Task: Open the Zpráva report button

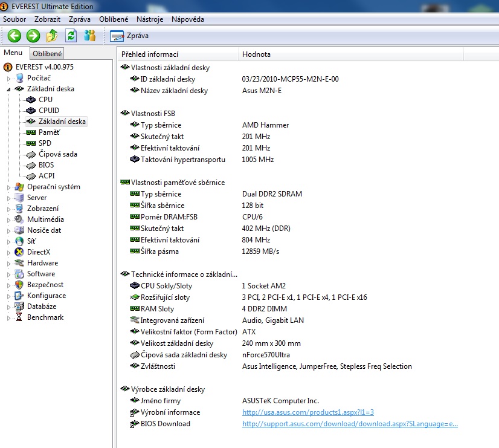Action: (129, 36)
